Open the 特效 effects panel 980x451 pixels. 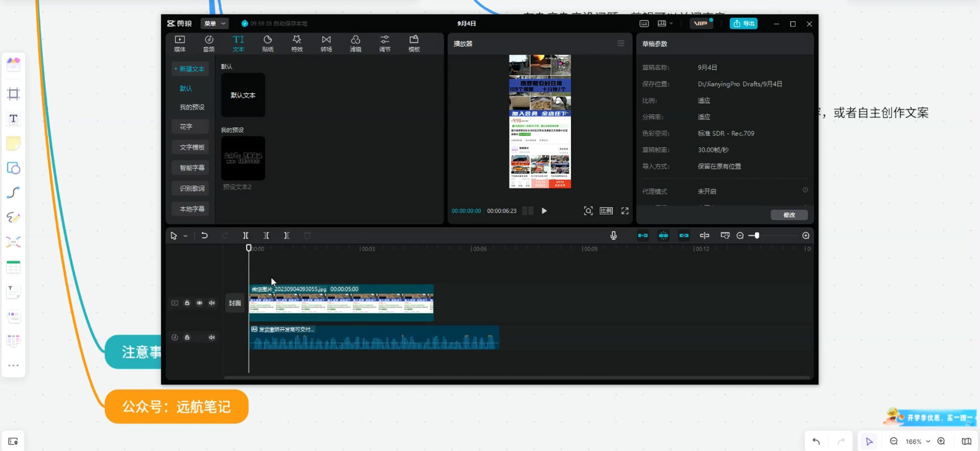297,43
